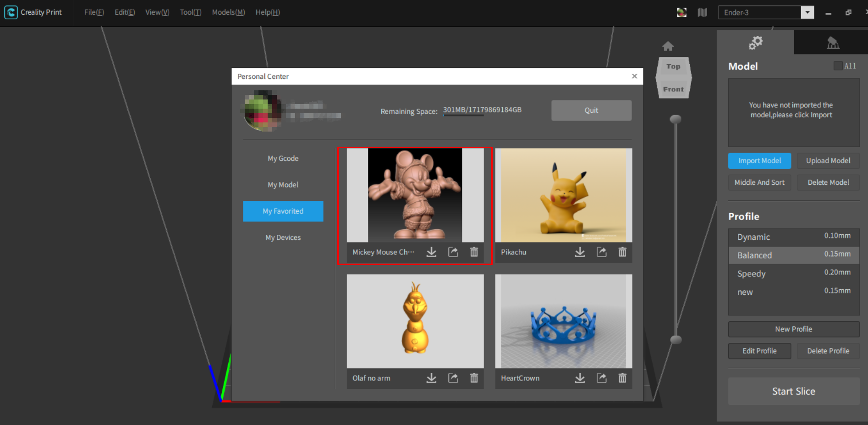The width and height of the screenshot is (868, 425).
Task: Click the Start Slice button
Action: [x=793, y=391]
